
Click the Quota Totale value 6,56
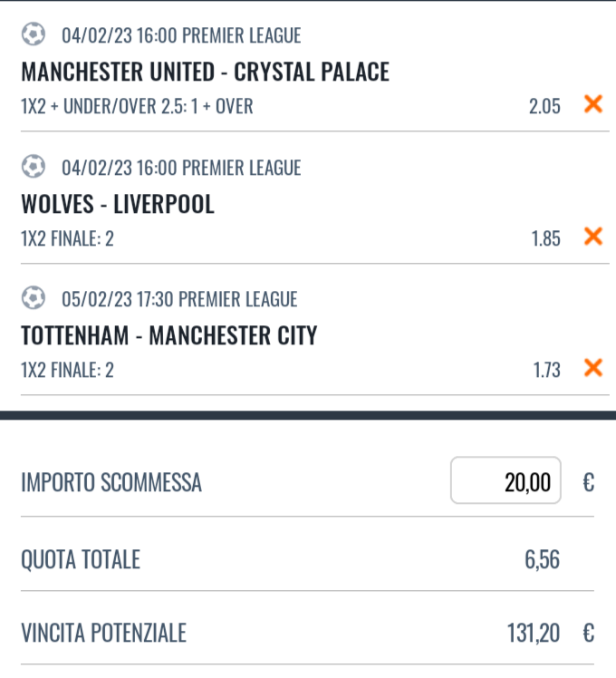(x=542, y=559)
